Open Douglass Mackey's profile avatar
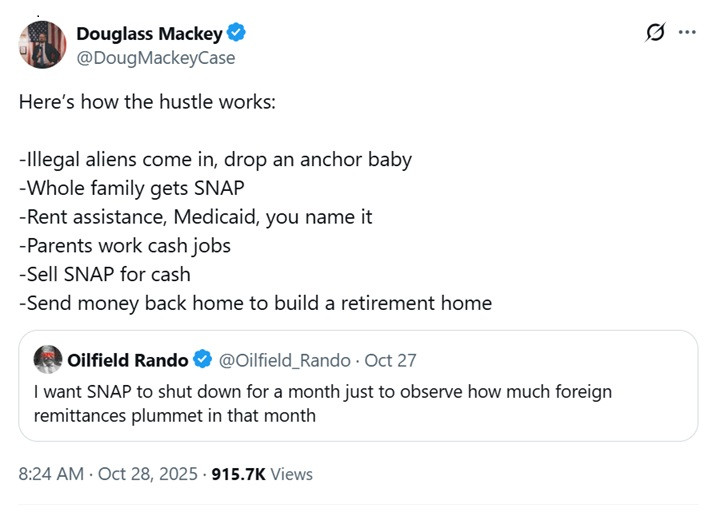This screenshot has height=512, width=716. (43, 45)
